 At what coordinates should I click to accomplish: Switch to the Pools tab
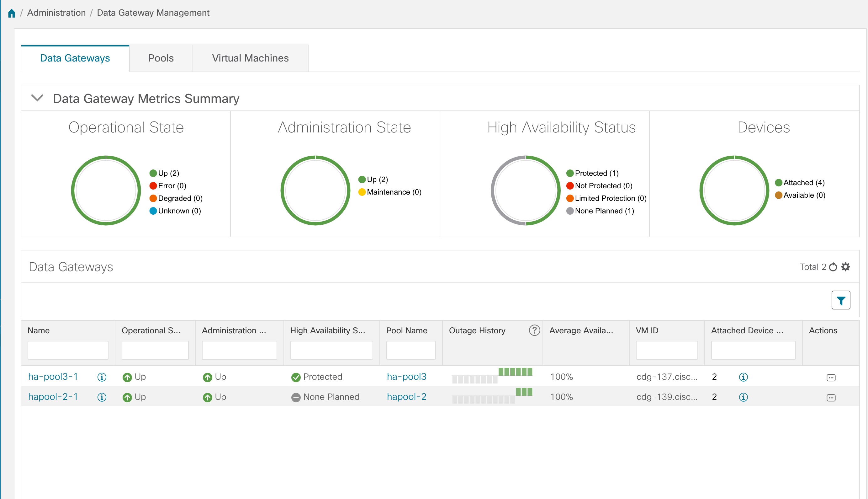161,58
